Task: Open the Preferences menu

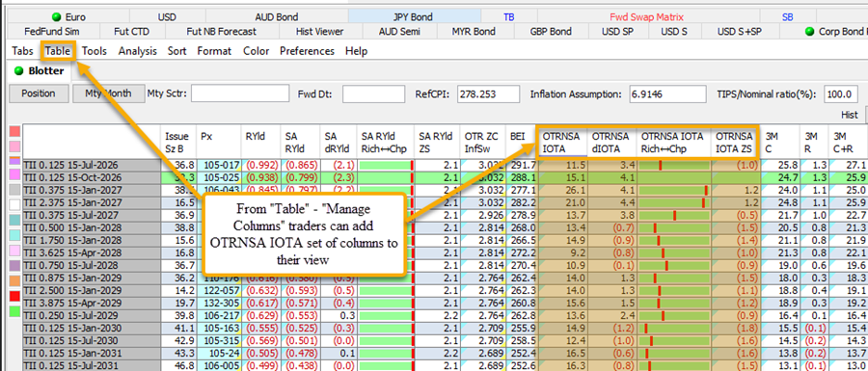Action: pyautogui.click(x=308, y=51)
